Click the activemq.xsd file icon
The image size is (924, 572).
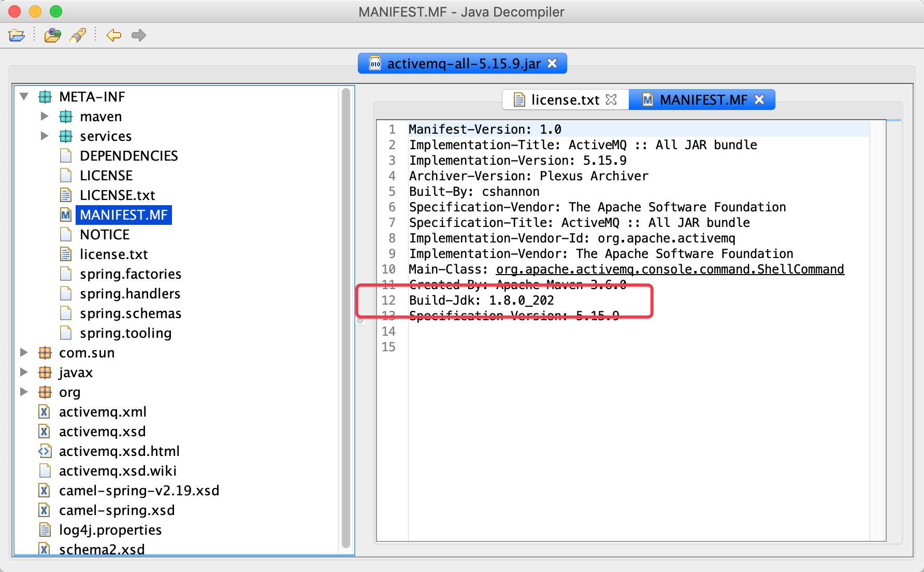[45, 432]
